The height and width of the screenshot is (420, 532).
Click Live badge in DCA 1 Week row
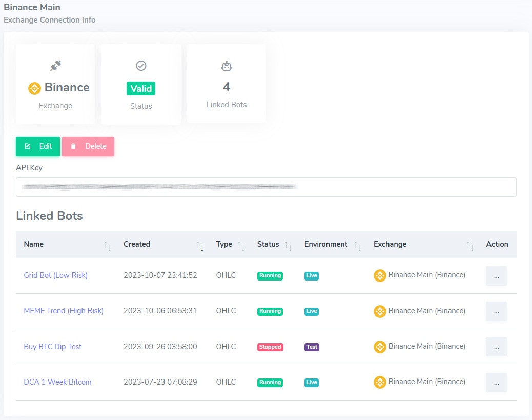click(x=312, y=383)
